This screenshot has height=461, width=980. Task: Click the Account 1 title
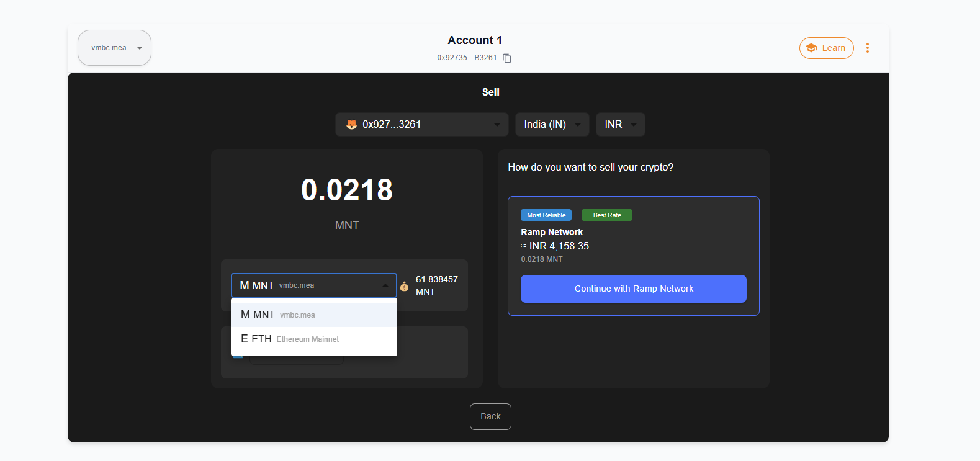click(x=475, y=40)
